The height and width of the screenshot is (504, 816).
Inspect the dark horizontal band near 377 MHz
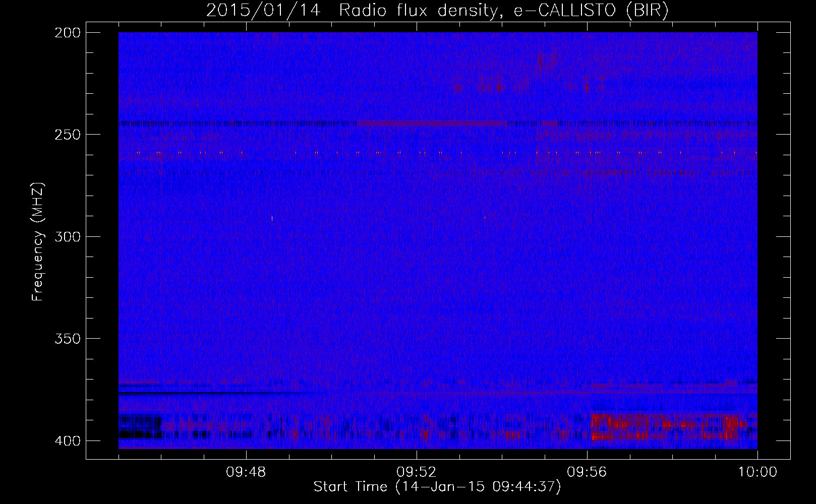(x=217, y=392)
